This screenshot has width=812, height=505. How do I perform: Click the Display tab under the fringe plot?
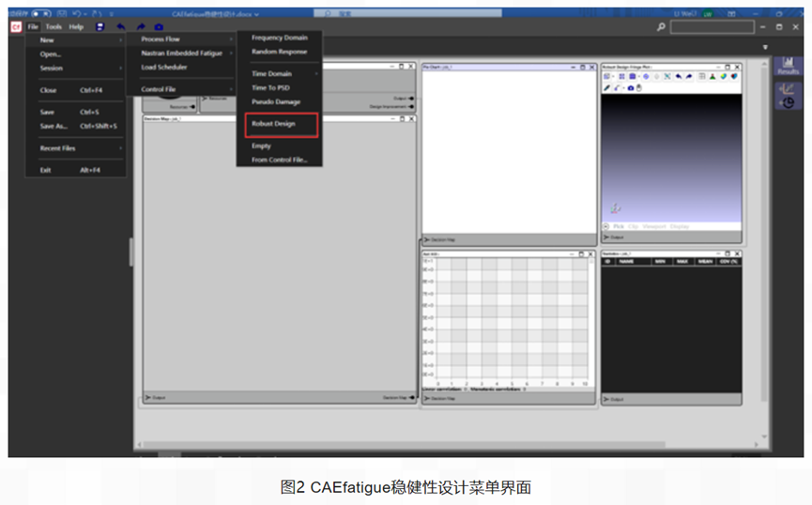click(679, 226)
